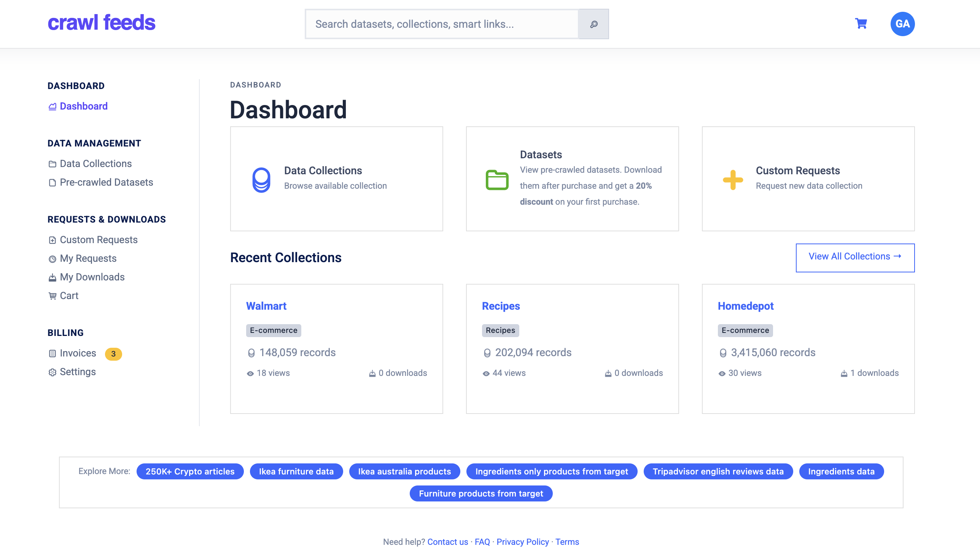Open the Walmart collection
This screenshot has width=980, height=557.
point(266,306)
